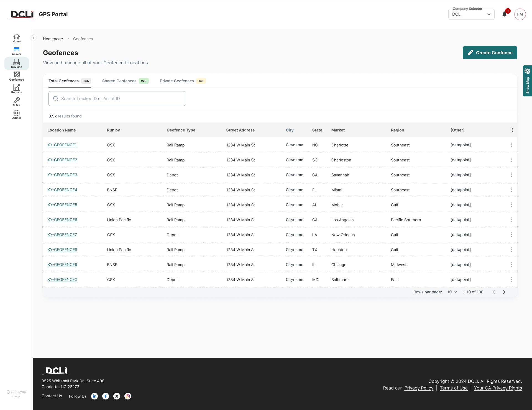
Task: Switch to Shared Geofences tab
Action: [x=125, y=81]
